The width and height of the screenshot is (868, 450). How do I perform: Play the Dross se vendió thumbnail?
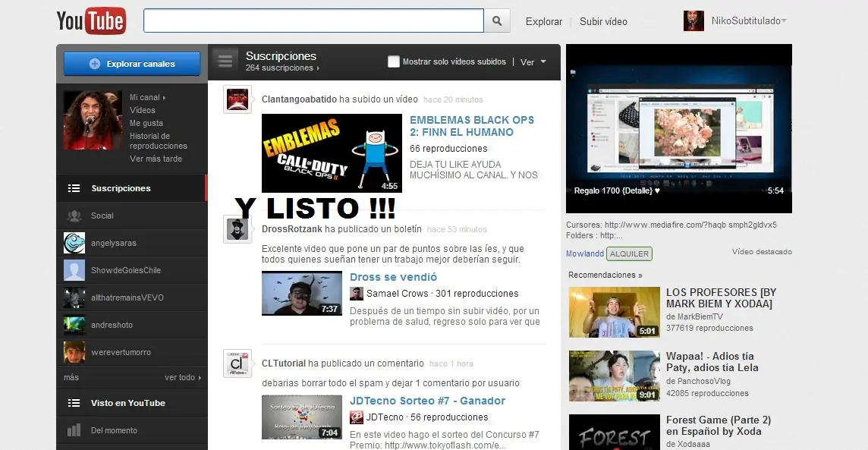pos(302,294)
